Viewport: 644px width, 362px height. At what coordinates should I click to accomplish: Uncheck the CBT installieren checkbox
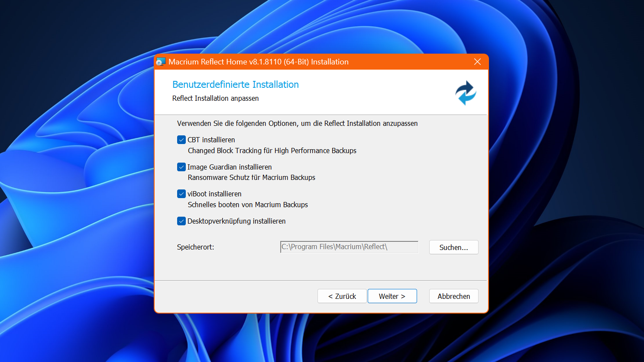181,140
